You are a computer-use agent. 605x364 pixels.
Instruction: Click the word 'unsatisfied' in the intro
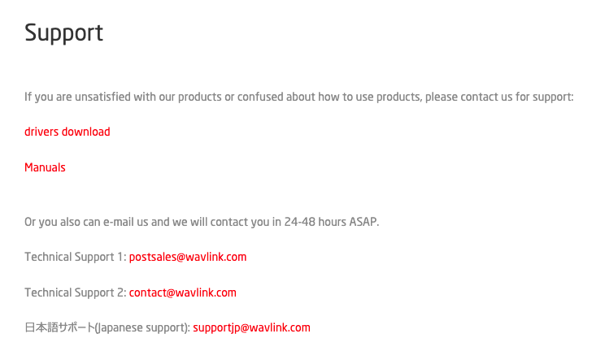(102, 97)
